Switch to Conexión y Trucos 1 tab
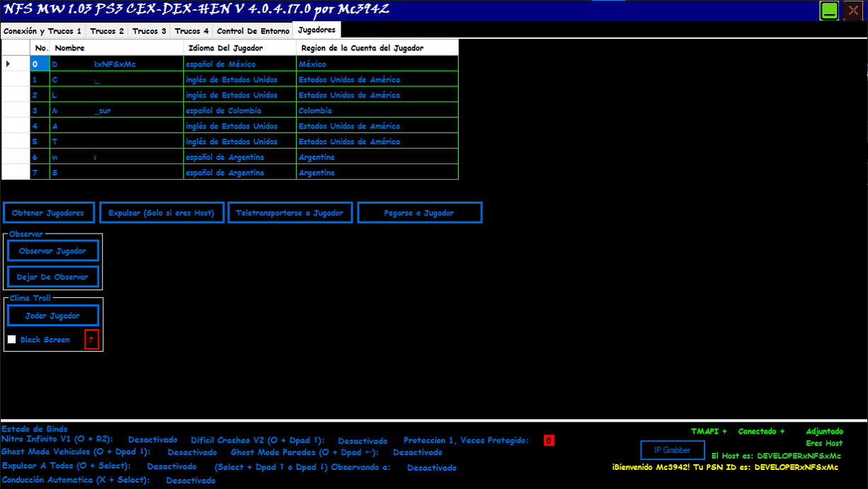Image resolution: width=868 pixels, height=489 pixels. 42,31
